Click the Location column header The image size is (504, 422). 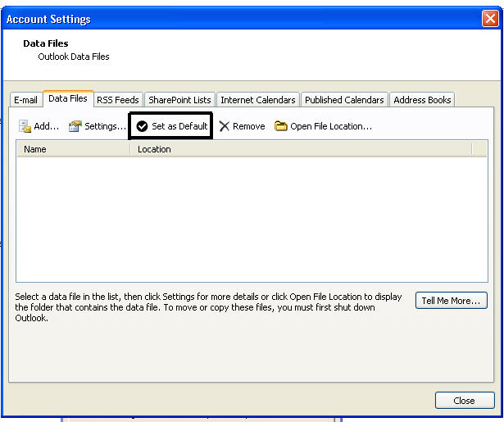(x=301, y=149)
